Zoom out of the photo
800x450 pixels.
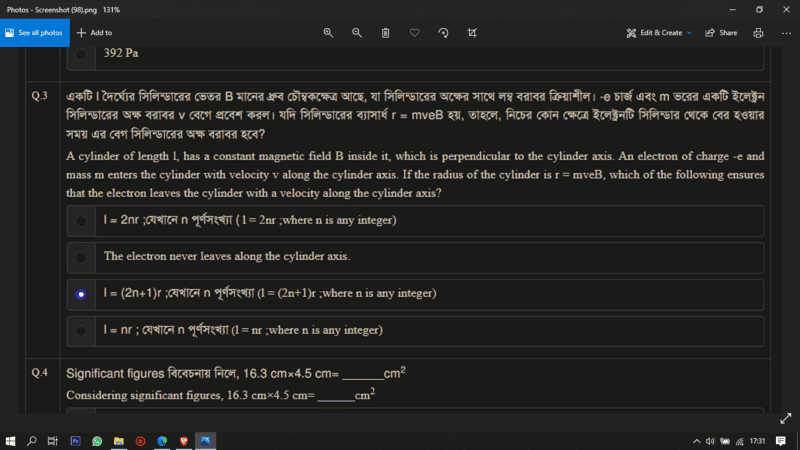(357, 33)
